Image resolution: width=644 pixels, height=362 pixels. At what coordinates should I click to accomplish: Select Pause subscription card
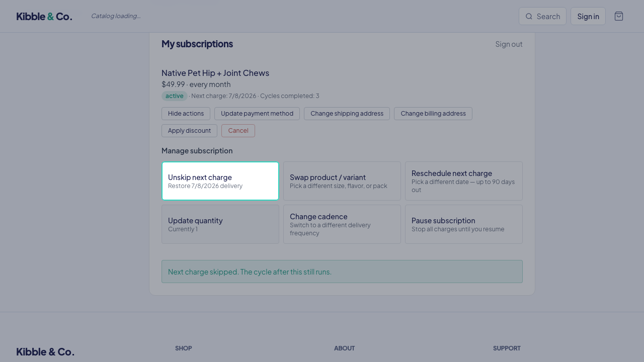tap(464, 224)
